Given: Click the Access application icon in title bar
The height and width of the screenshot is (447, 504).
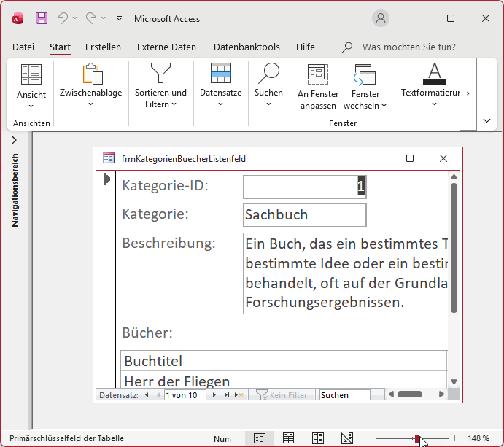Looking at the screenshot, I should point(18,19).
